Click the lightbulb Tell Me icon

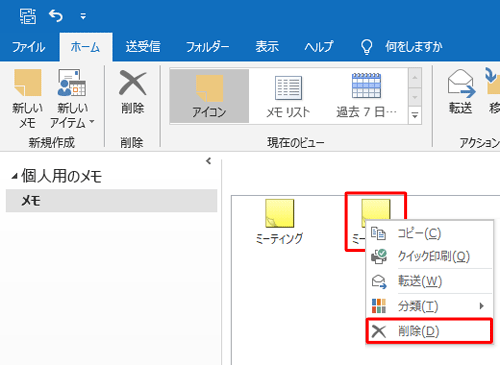click(x=367, y=47)
